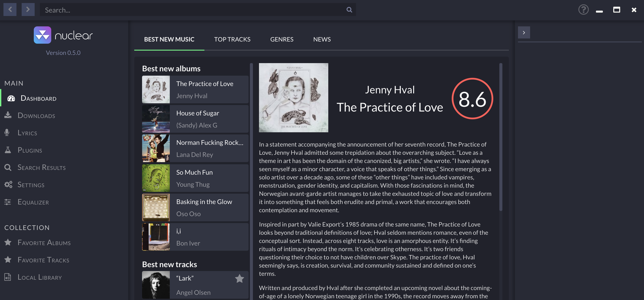Open Downloads from the sidebar
The image size is (644, 300).
coord(36,116)
